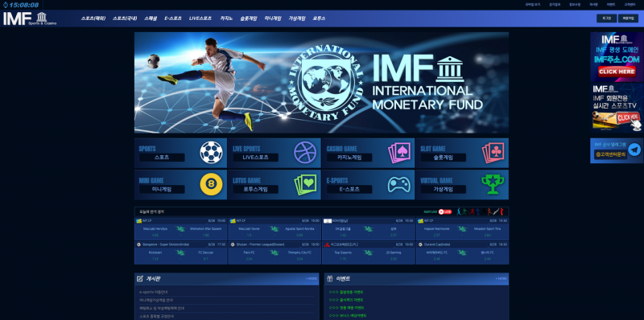Select the green heart cards LOTUS GAME icon
This screenshot has width=644, height=320.
305,185
